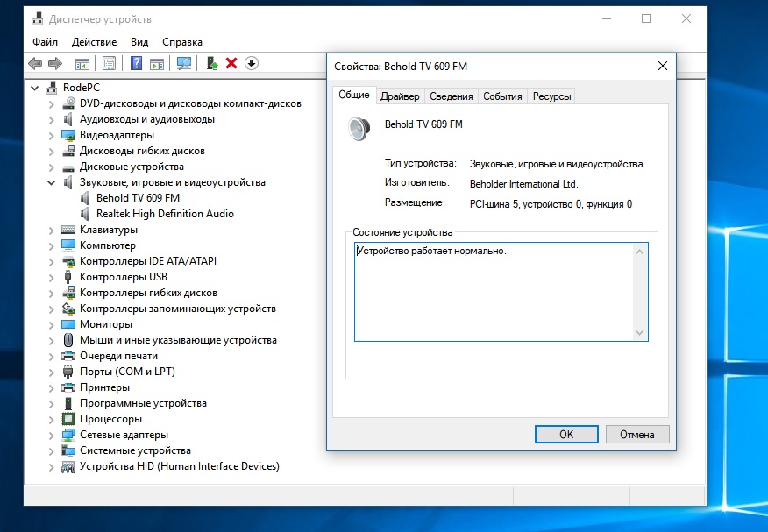Confirm the properties dialog with ОК

click(566, 434)
